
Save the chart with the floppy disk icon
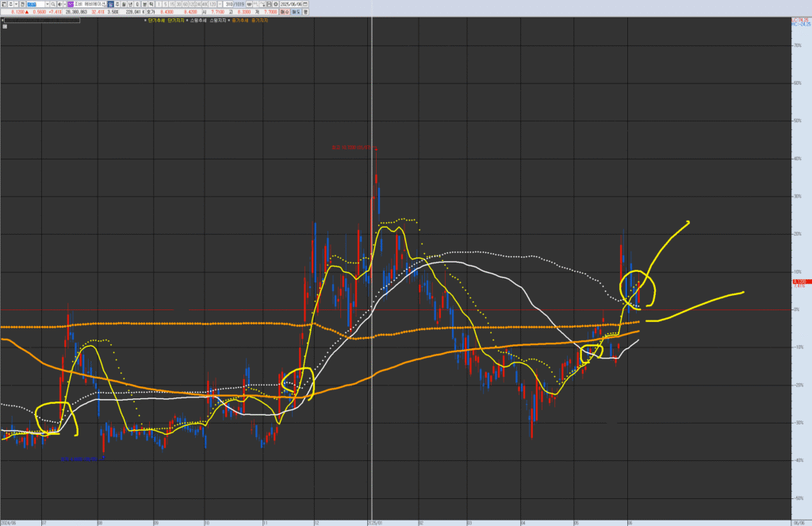(x=270, y=4)
